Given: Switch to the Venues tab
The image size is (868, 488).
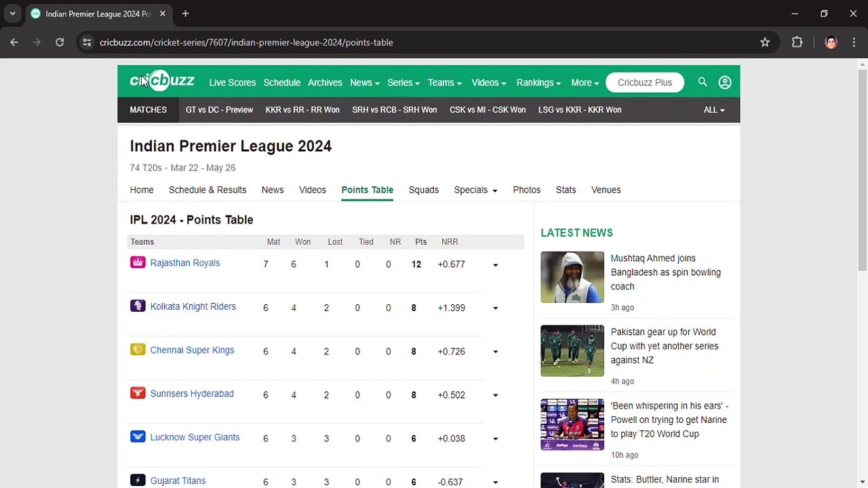Looking at the screenshot, I should click(606, 190).
